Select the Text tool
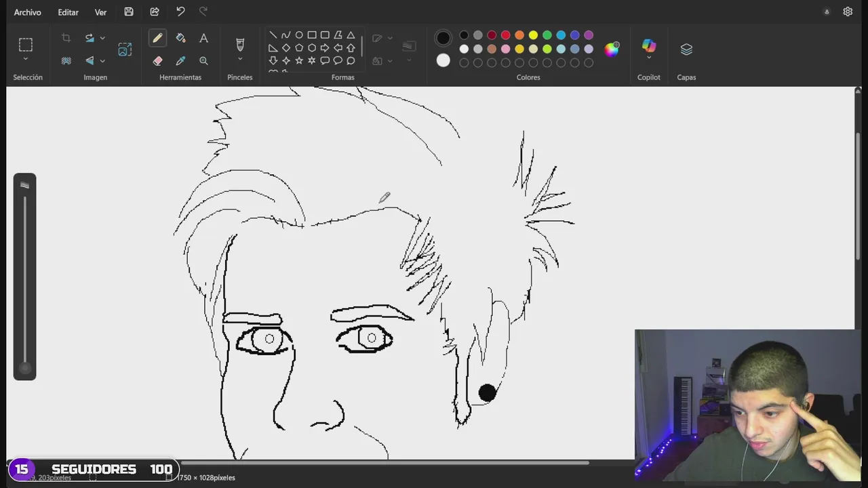Viewport: 868px width, 488px height. (203, 38)
